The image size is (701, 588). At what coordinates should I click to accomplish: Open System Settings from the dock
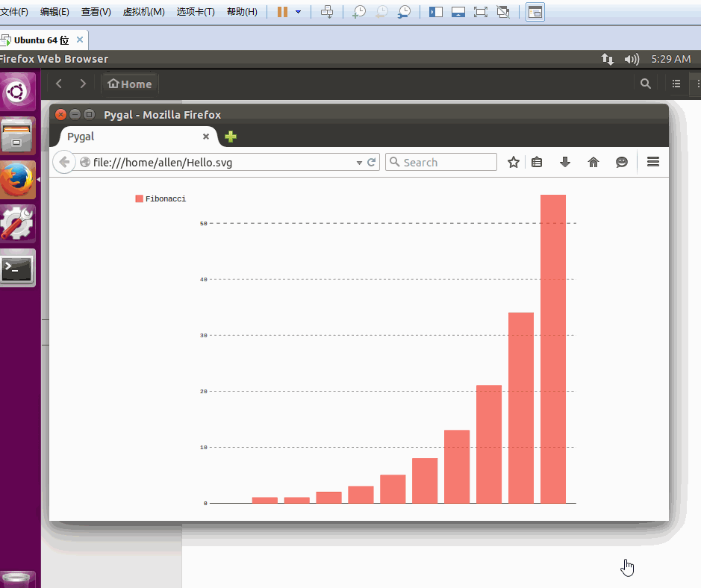[x=17, y=223]
